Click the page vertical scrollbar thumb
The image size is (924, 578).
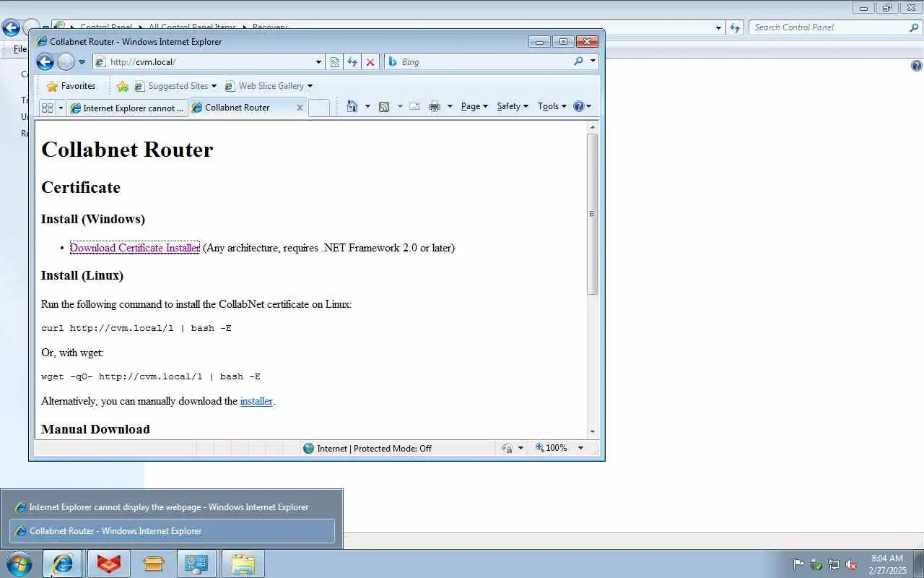(x=593, y=214)
